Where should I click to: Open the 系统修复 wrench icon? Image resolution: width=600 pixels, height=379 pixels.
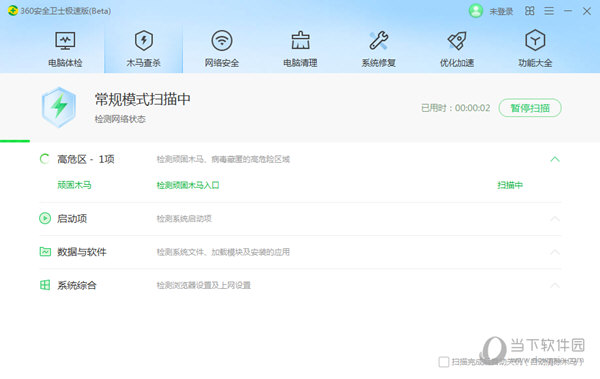[x=379, y=41]
